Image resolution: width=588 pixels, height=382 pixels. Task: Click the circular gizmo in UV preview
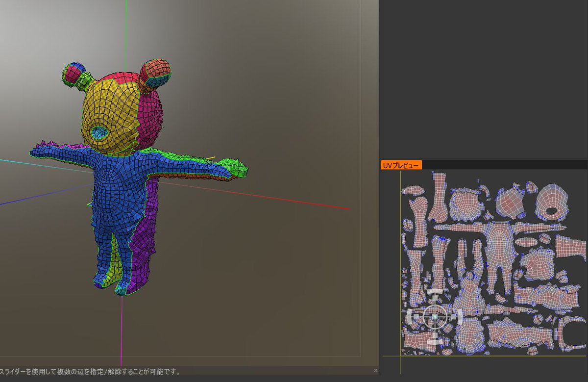(435, 317)
